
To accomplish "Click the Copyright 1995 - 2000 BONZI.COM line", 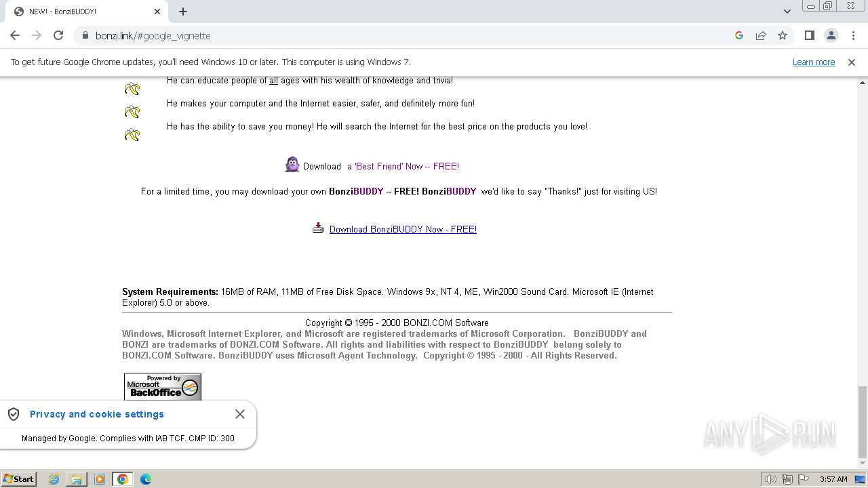I will 397,323.
